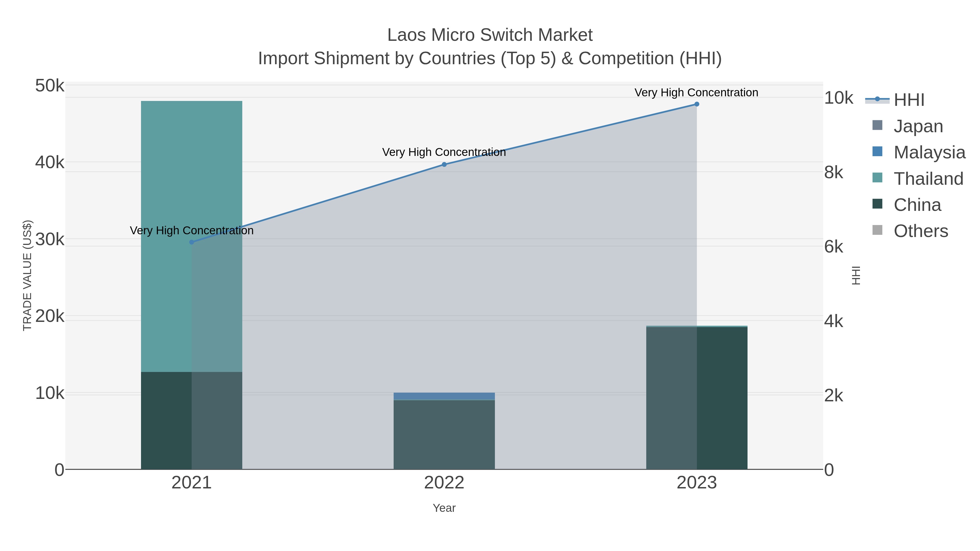The width and height of the screenshot is (980, 551).
Task: Click the 6k right axis tick
Action: click(834, 247)
